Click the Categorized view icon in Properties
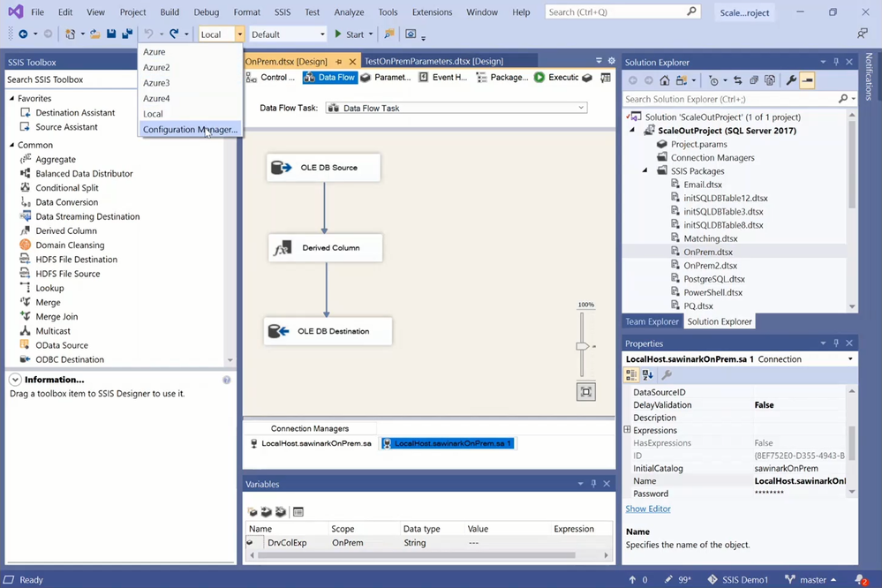The image size is (882, 588). click(631, 374)
